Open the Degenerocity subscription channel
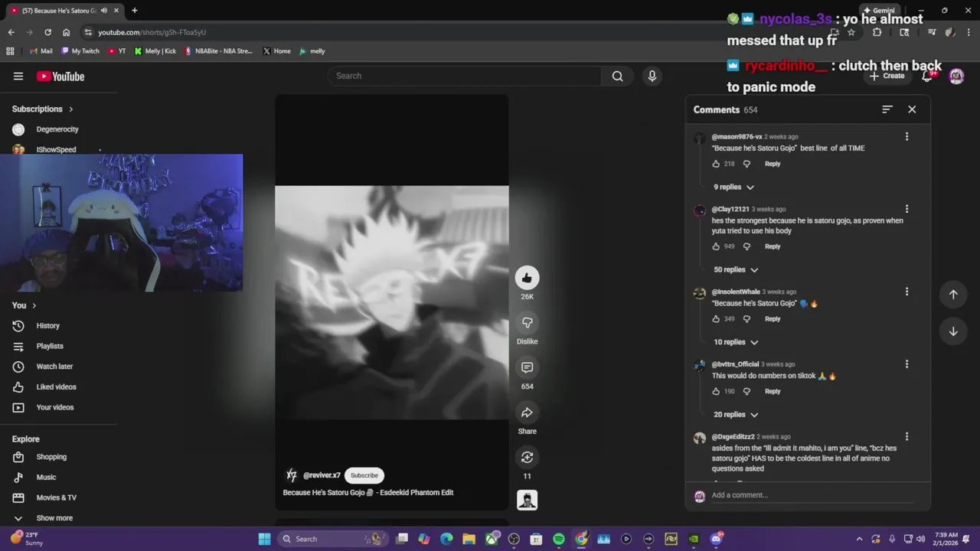This screenshot has width=980, height=551. (x=59, y=129)
